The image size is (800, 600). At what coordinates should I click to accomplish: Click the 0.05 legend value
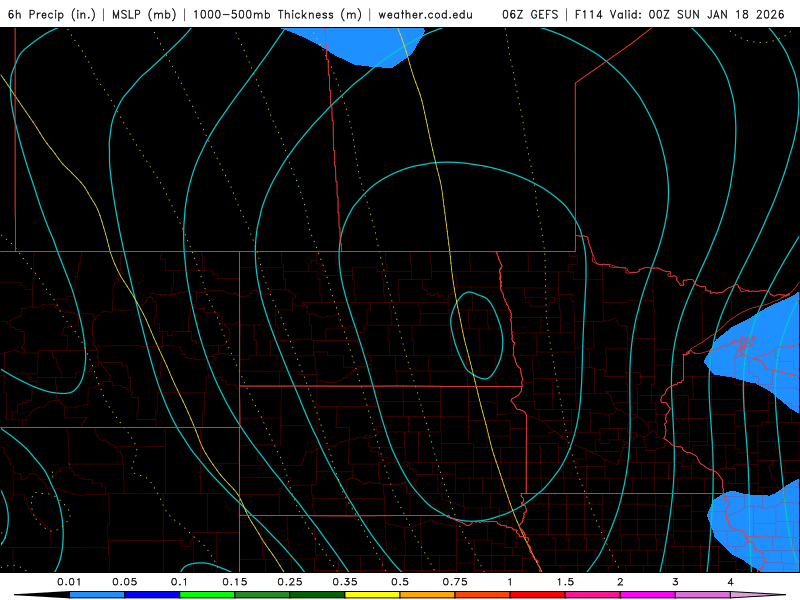coord(124,582)
